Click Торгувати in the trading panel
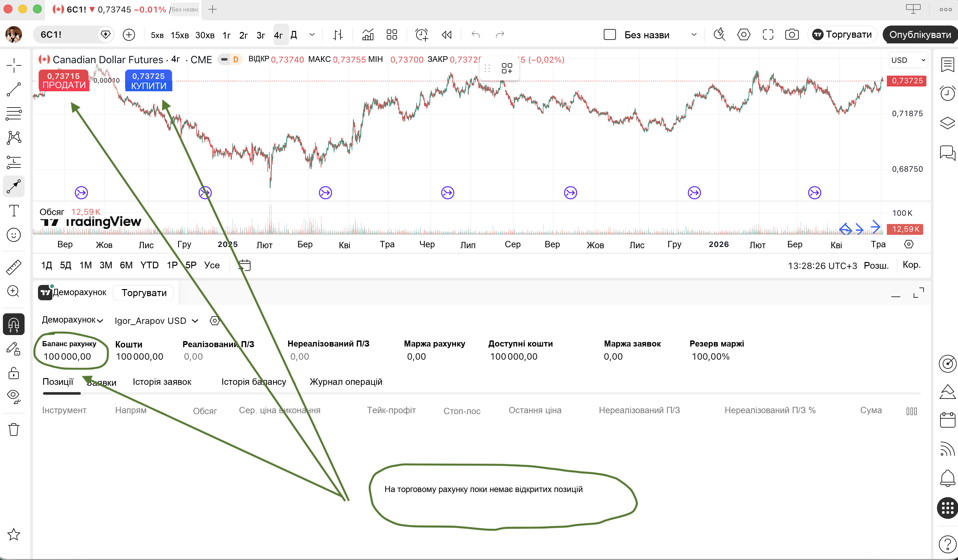 tap(144, 293)
